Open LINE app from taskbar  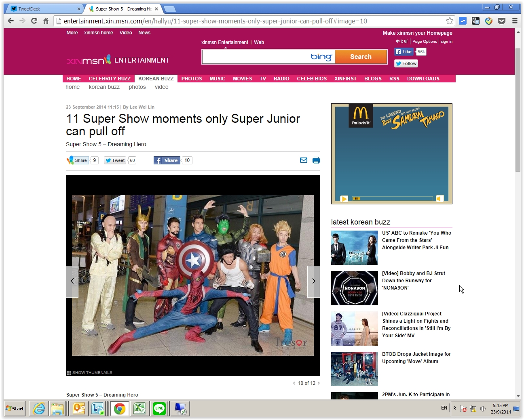click(x=159, y=409)
